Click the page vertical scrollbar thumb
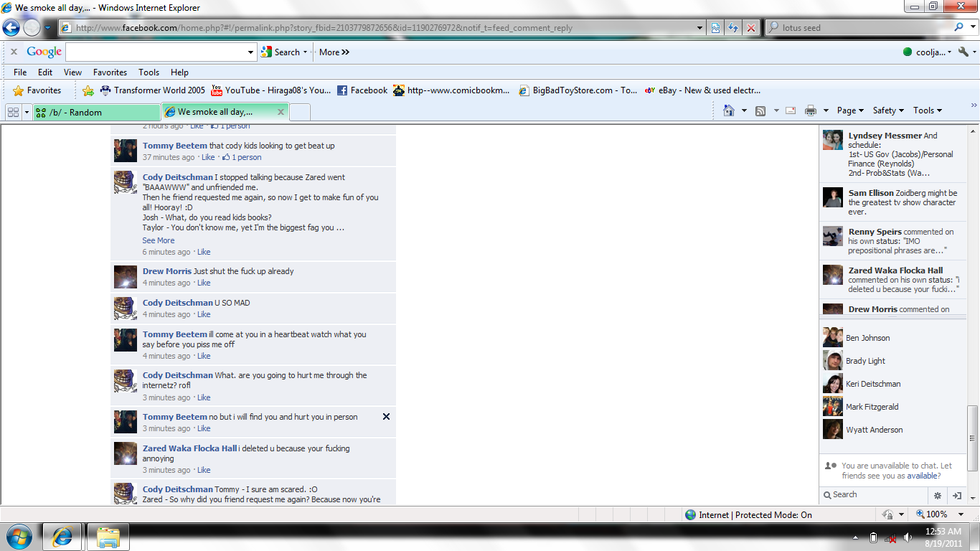The width and height of the screenshot is (980, 551). pyautogui.click(x=973, y=437)
